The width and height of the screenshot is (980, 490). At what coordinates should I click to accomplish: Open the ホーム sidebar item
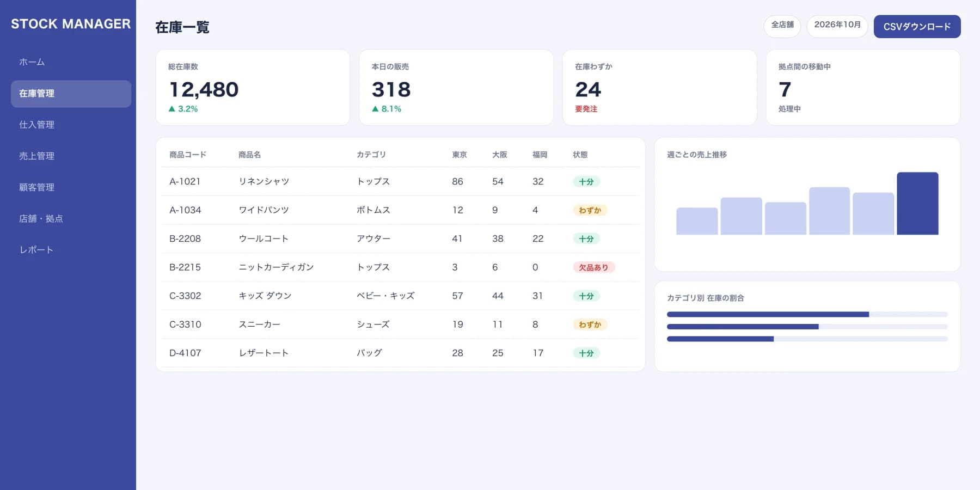pos(71,62)
